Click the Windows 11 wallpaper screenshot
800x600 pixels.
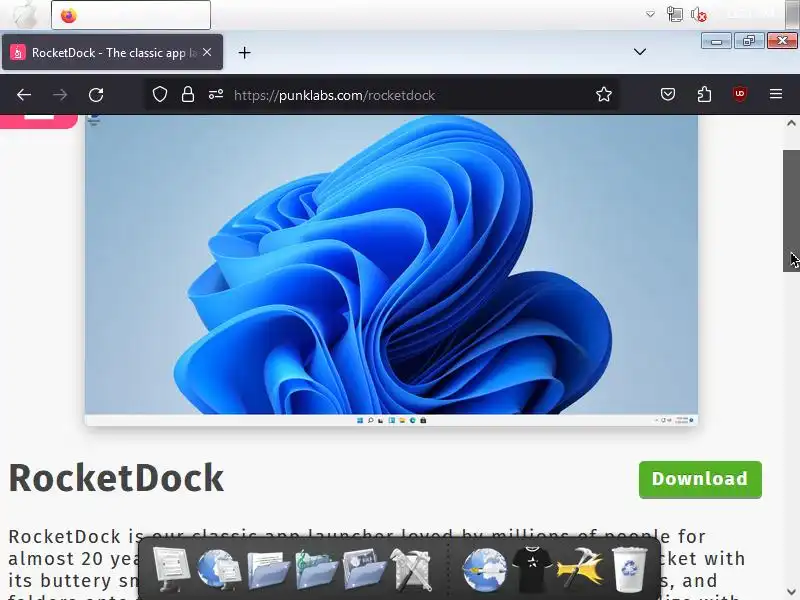[391, 270]
